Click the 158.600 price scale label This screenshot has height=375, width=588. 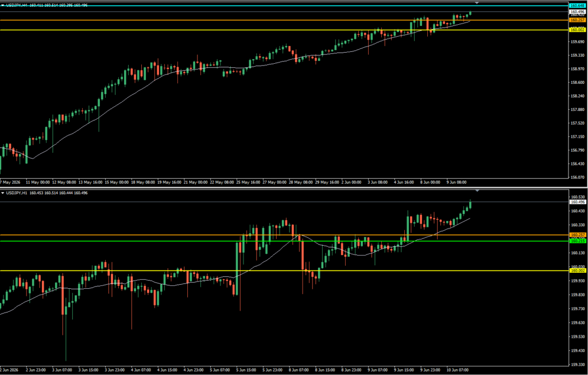pos(578,82)
